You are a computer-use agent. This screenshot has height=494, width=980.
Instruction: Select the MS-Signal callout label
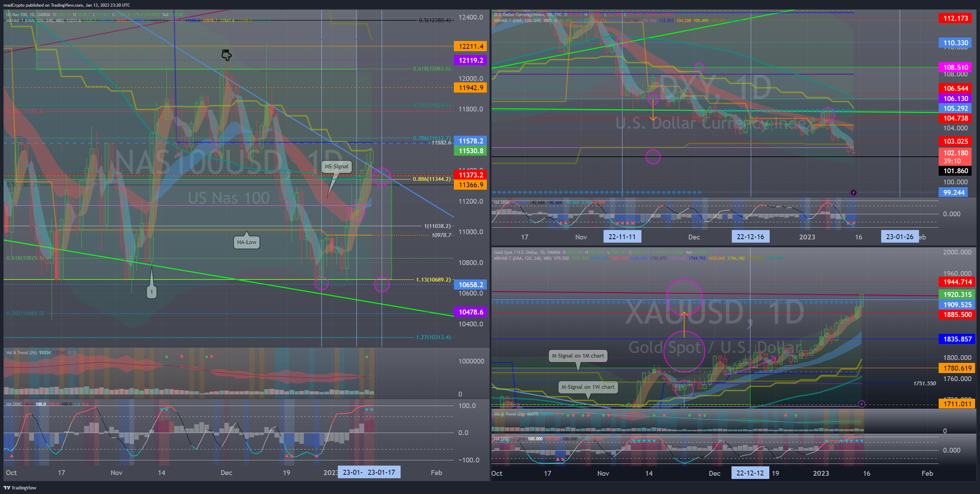336,166
